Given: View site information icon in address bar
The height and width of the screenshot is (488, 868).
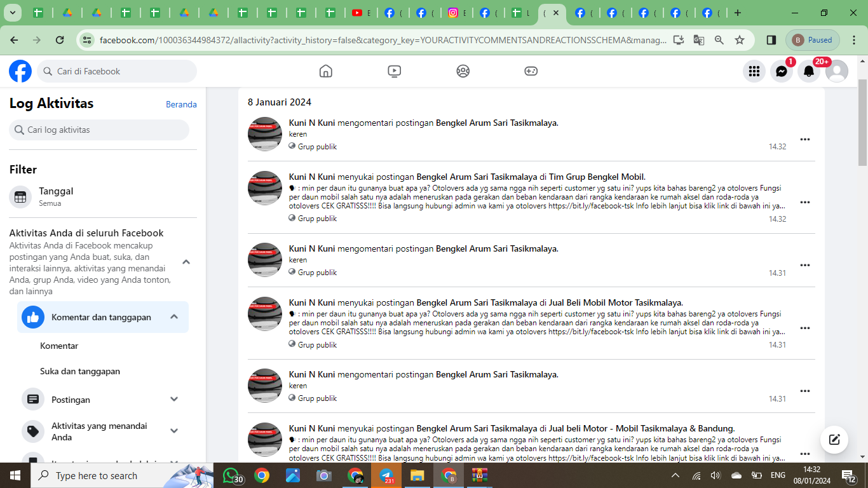Looking at the screenshot, I should (87, 40).
